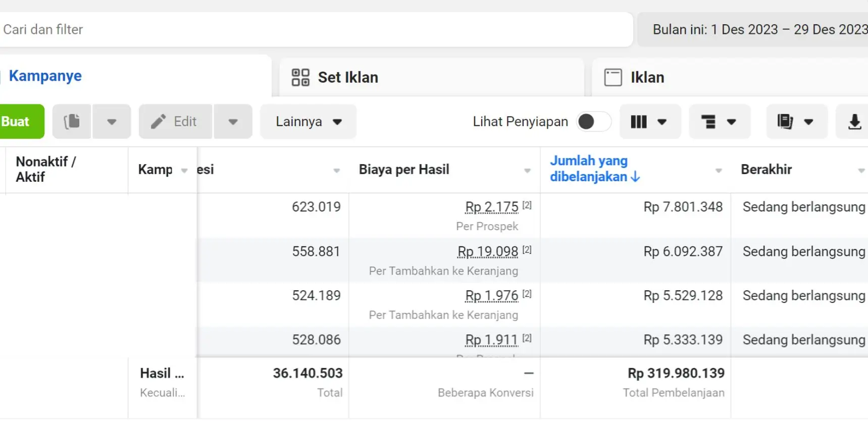Switch to the Iklan tab

730,77
